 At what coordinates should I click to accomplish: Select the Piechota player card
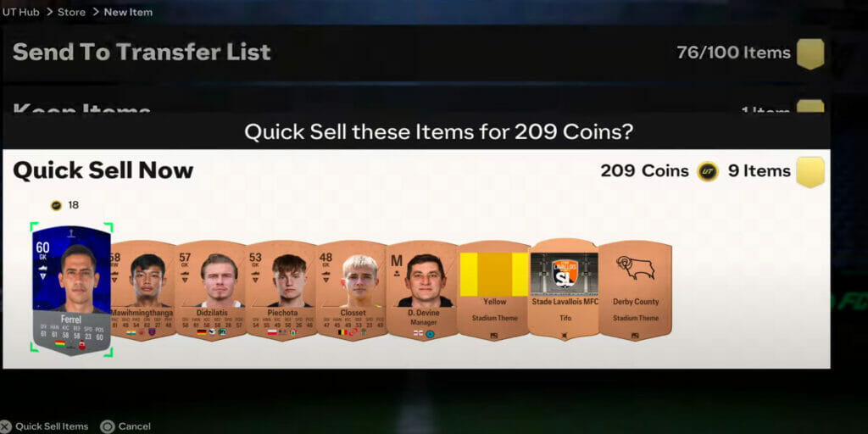click(281, 290)
